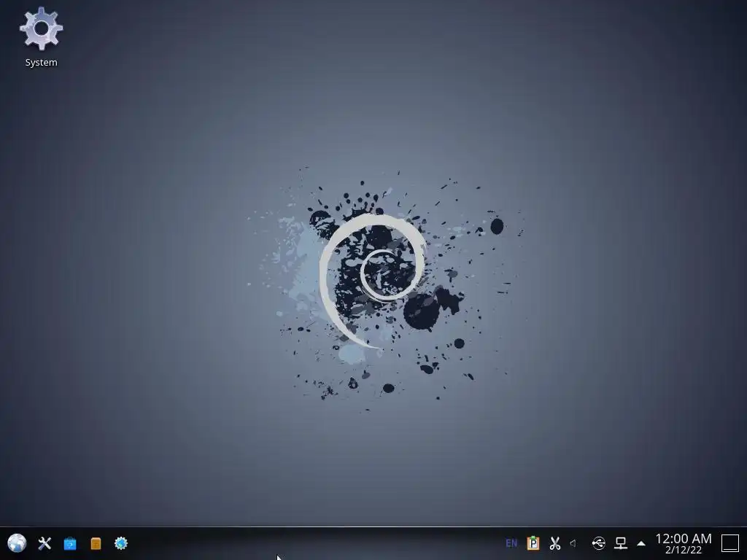Open the application launcher globe menu
This screenshot has height=560, width=747.
tap(17, 542)
